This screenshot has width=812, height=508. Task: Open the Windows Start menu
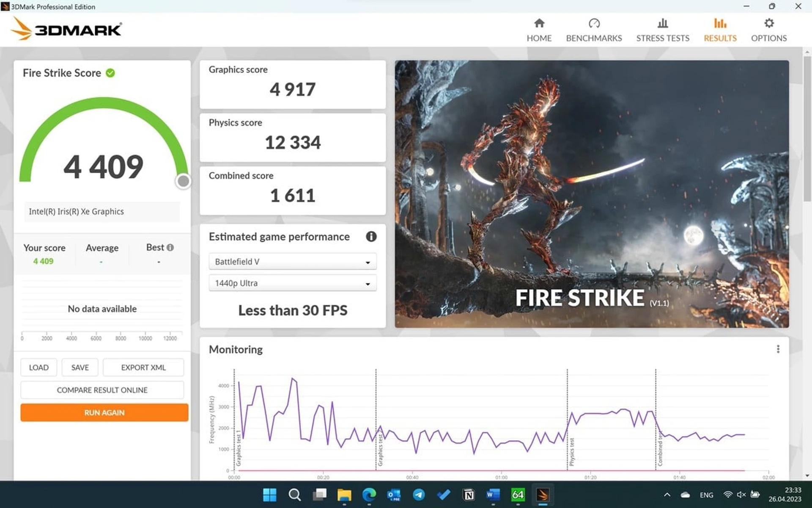click(x=269, y=494)
